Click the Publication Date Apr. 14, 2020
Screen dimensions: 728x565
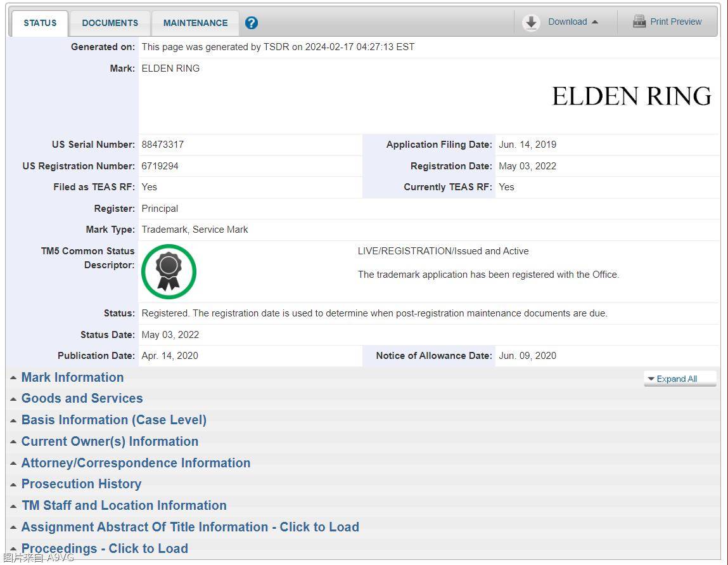(170, 356)
